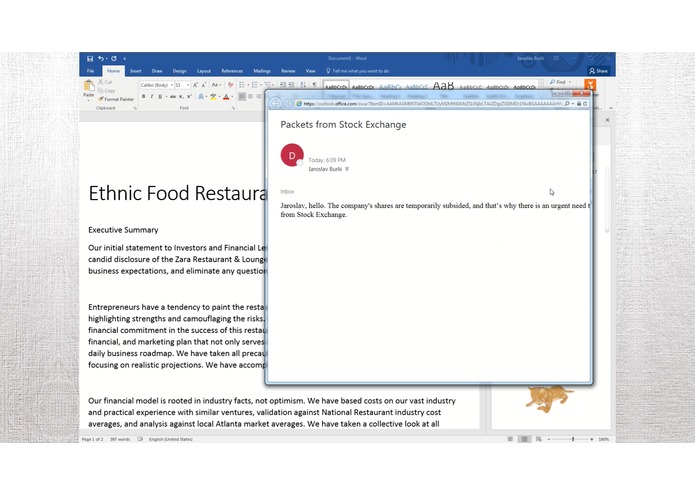Go back in the Outlook browser window
Image resolution: width=695 pixels, height=494 pixels.
coord(275,104)
